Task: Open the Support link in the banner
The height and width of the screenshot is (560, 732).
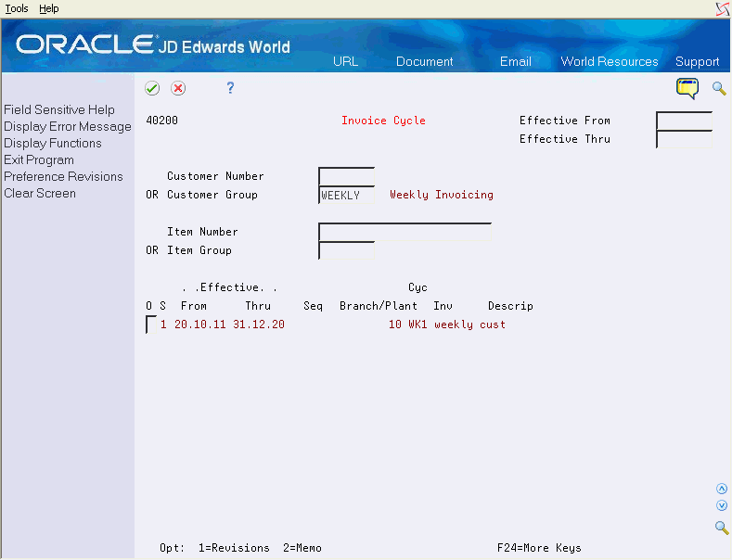Action: click(x=697, y=61)
